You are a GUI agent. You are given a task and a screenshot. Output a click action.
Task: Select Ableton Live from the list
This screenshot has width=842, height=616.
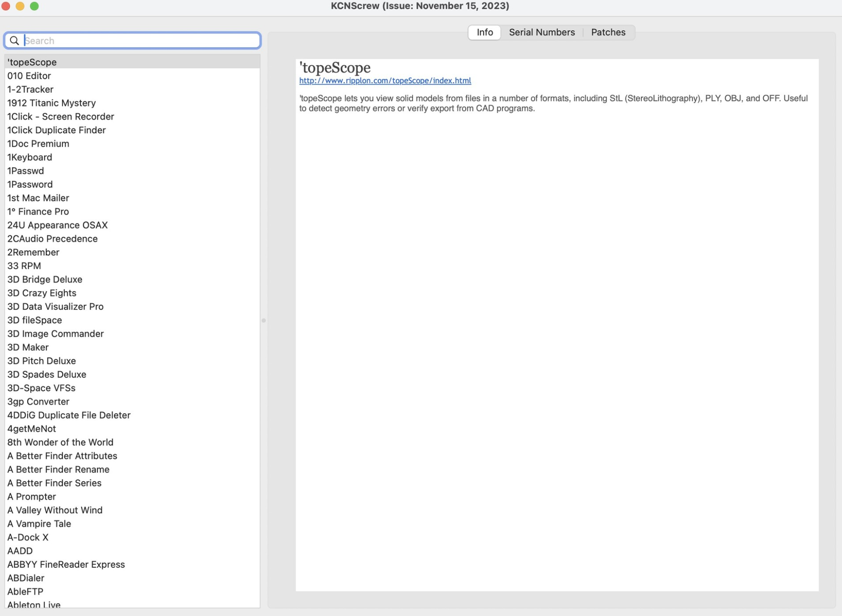tap(33, 604)
